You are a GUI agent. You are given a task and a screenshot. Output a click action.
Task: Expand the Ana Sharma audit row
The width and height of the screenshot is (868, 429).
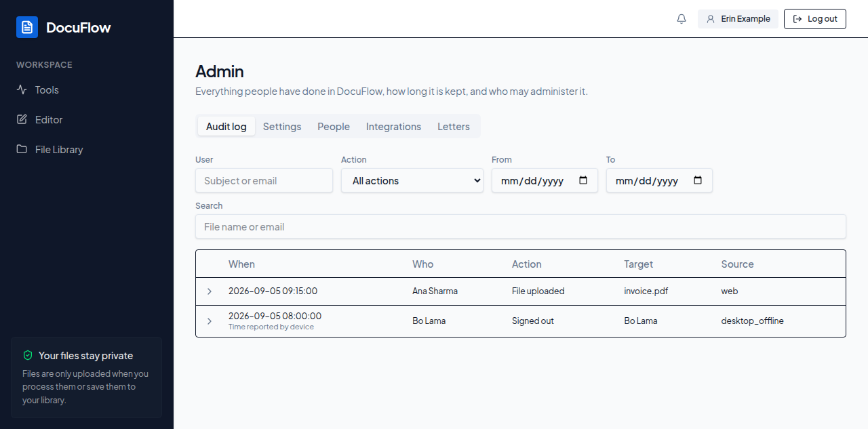(x=210, y=291)
